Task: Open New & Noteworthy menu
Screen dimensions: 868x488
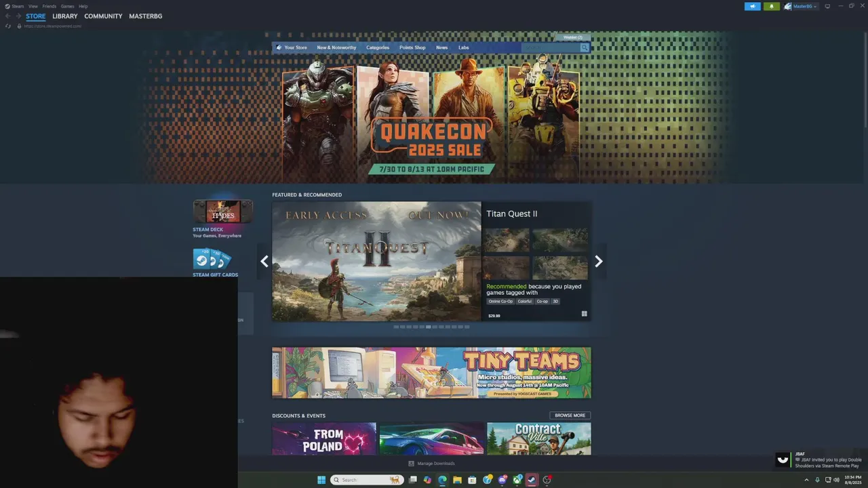Action: tap(336, 47)
